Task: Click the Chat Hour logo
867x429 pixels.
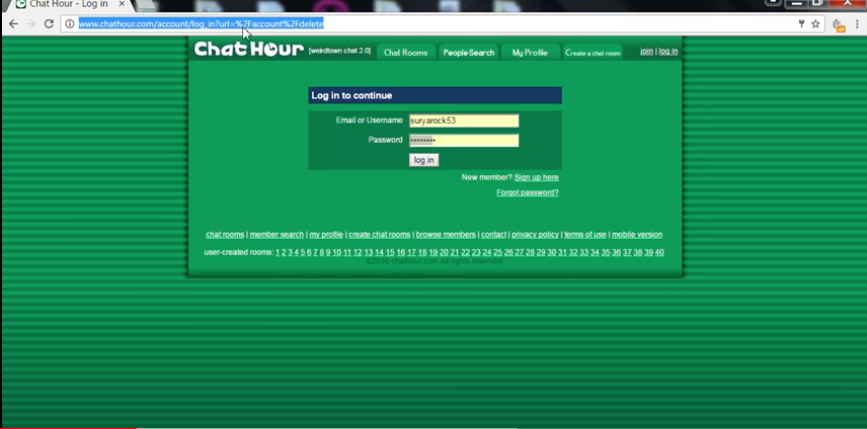Action: point(249,50)
